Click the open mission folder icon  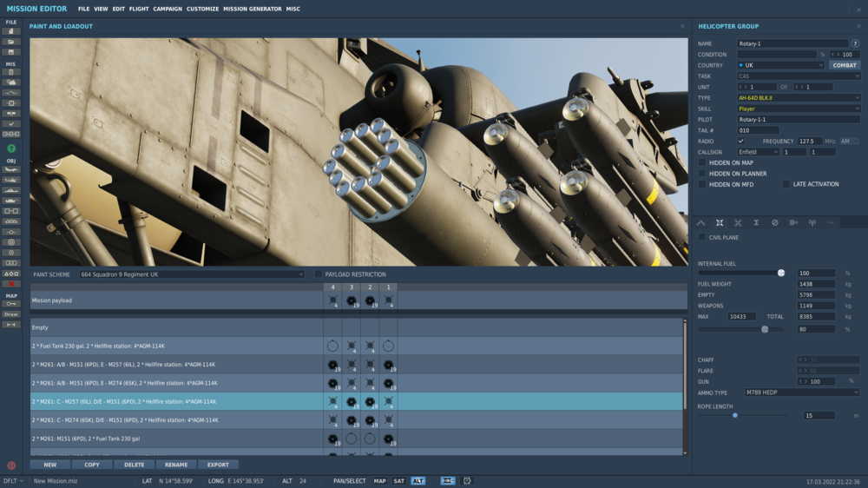(11, 42)
